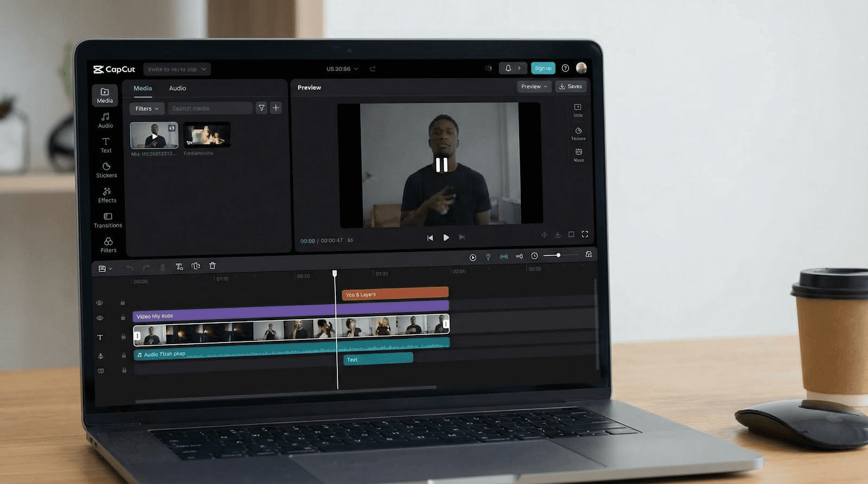Viewport: 868px width, 484px height.
Task: Open the Preview quality dropdown
Action: pos(534,87)
